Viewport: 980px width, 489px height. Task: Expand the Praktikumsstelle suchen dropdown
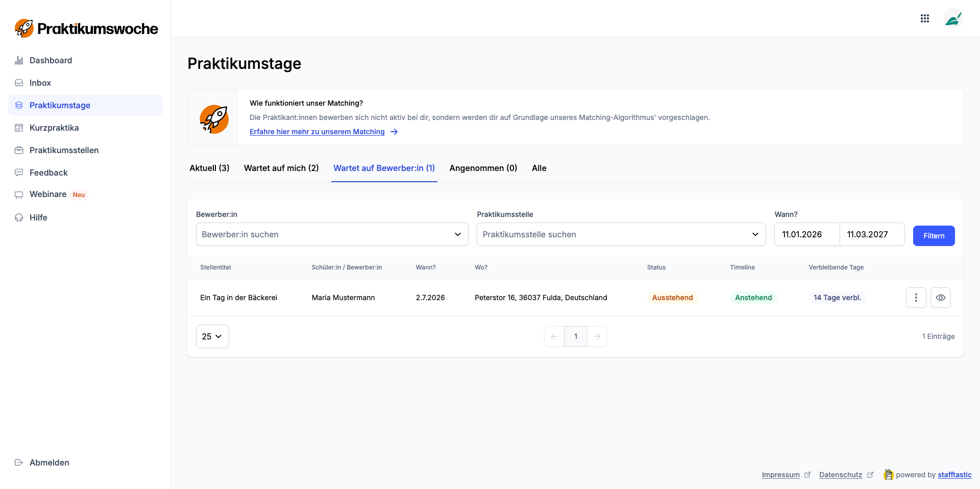pyautogui.click(x=621, y=234)
